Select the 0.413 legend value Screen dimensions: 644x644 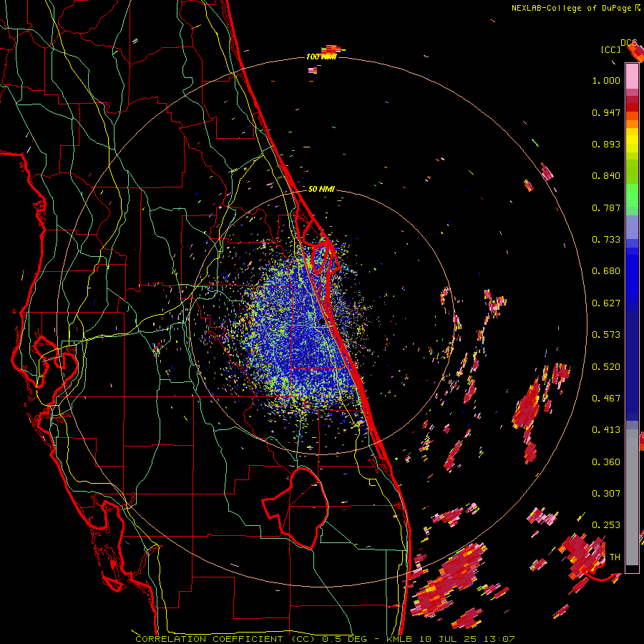coord(606,430)
